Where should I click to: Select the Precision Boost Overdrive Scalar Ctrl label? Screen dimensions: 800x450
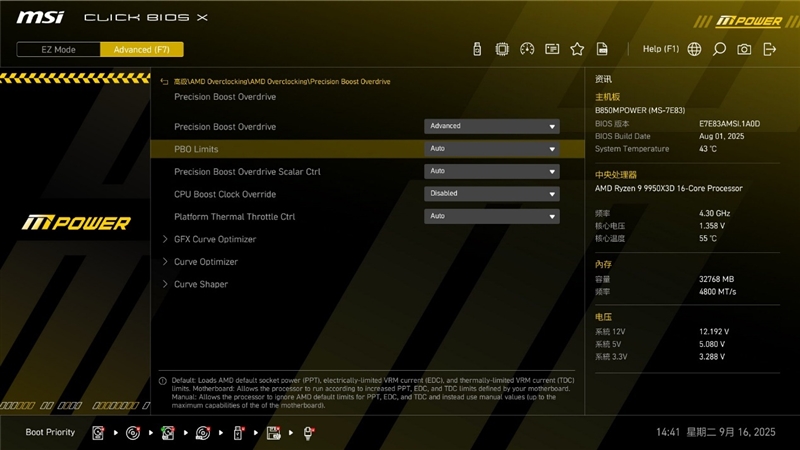point(247,171)
